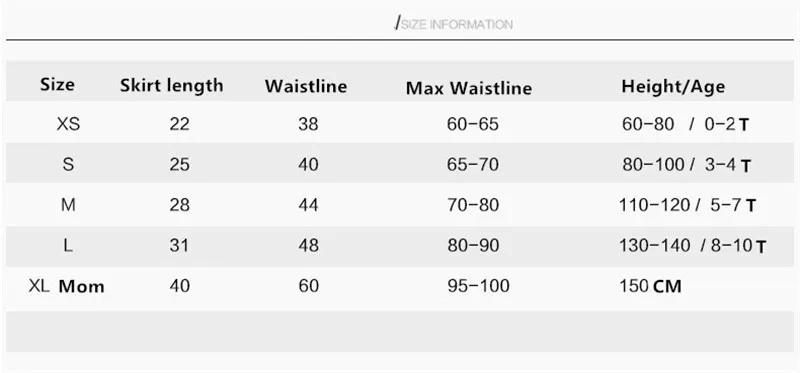Click the SIZE INFORMATION heading
The height and width of the screenshot is (373, 800).
point(455,24)
